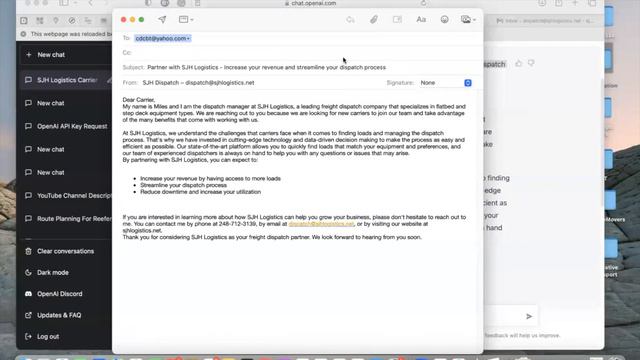The image size is (640, 360).
Task: Click the Safari new tab plus icon
Action: click(x=575, y=3)
